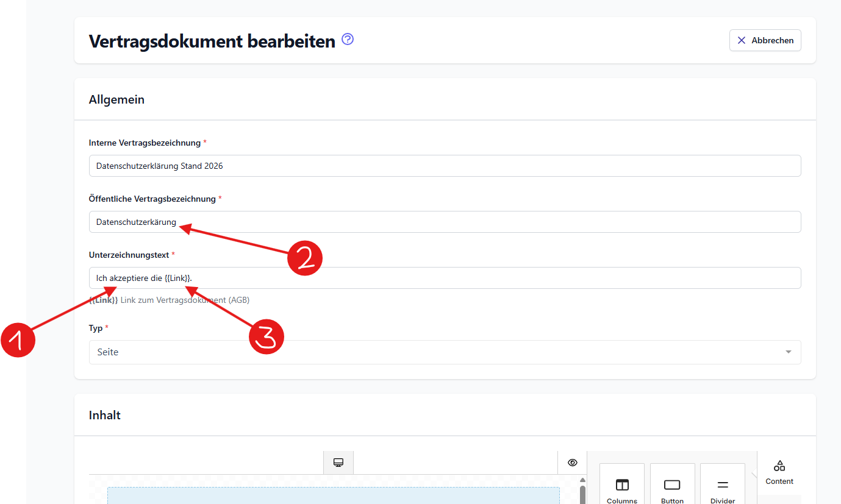Viewport: 841px width, 504px height.
Task: Click the '{{Link}} Link zum Vertragsdokument (AGB)' hint text
Action: click(x=169, y=300)
